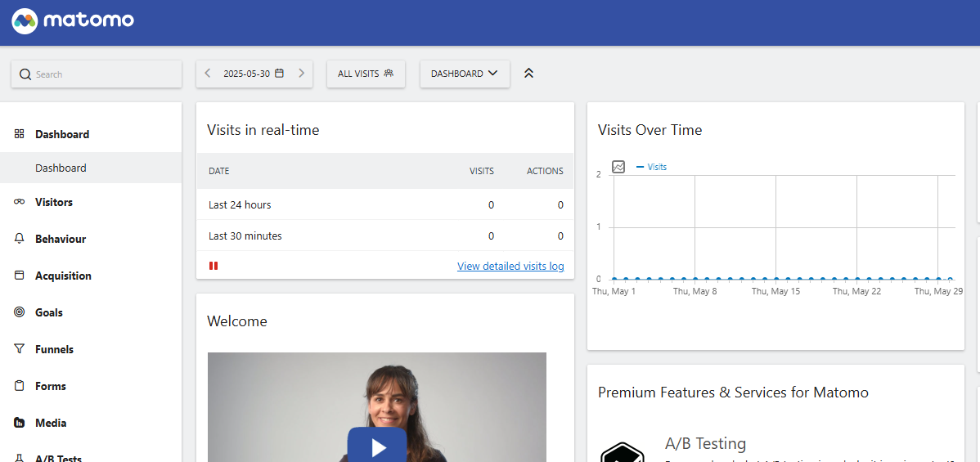The image size is (980, 462).
Task: Click the Goals target icon
Action: (19, 312)
